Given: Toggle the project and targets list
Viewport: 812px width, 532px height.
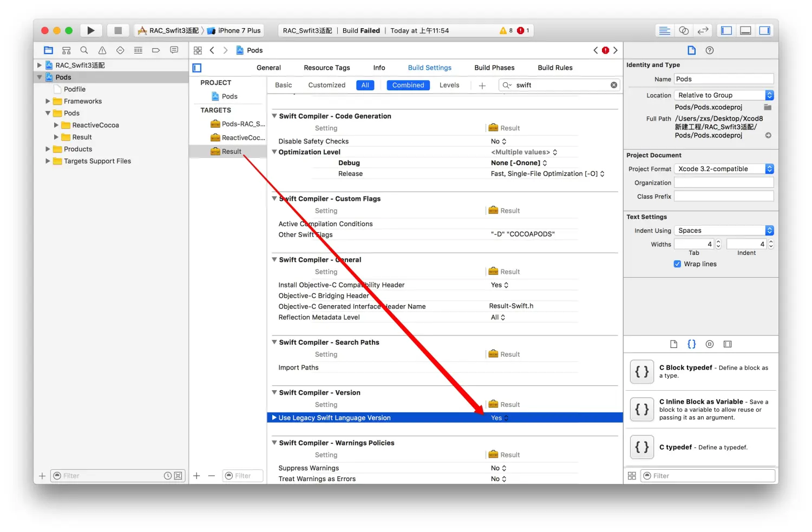Looking at the screenshot, I should [x=197, y=68].
